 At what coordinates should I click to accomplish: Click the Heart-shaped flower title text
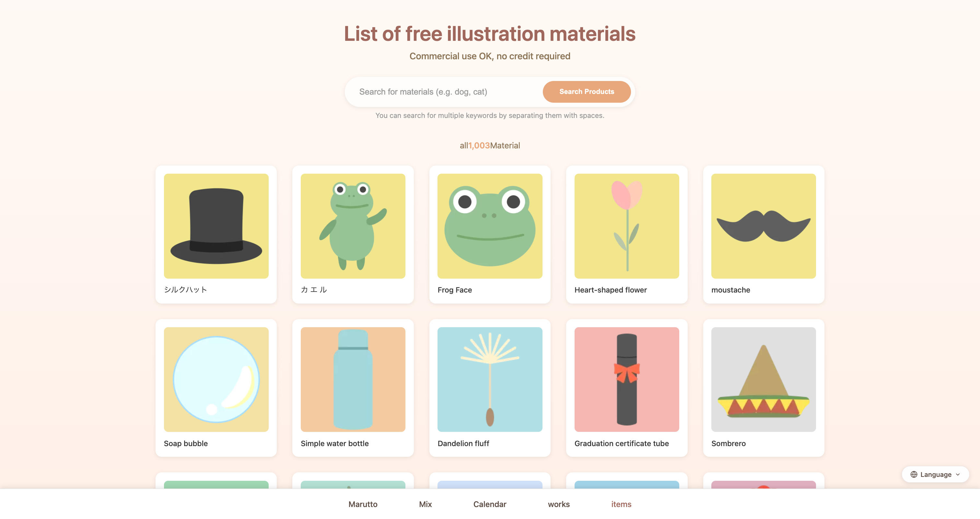click(611, 290)
